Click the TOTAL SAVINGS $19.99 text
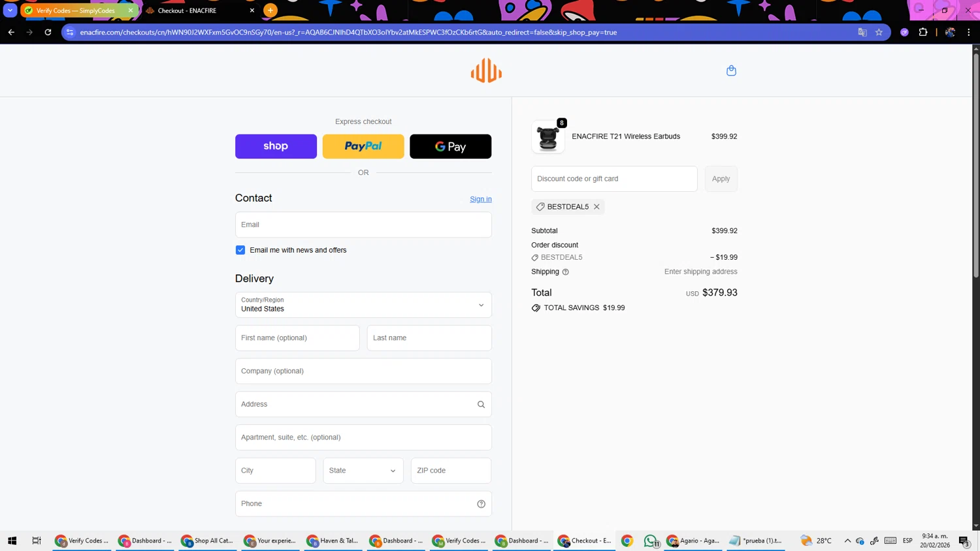The image size is (980, 551). coord(584,308)
